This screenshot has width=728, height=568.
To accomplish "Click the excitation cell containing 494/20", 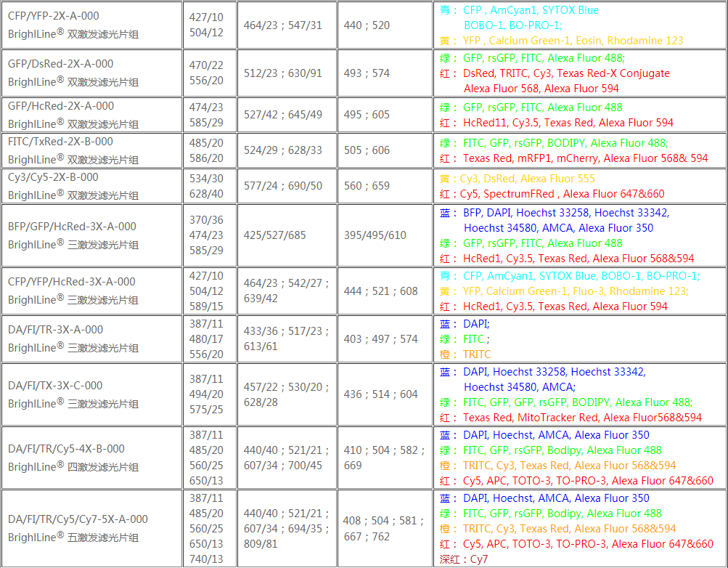I will 210,394.
